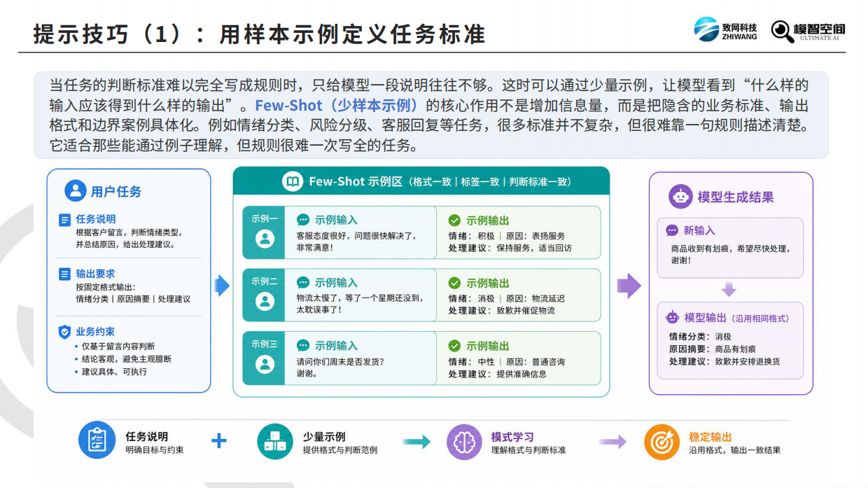Click the teal blocks icon beside 少量示例
This screenshot has width=868, height=488.
[275, 441]
